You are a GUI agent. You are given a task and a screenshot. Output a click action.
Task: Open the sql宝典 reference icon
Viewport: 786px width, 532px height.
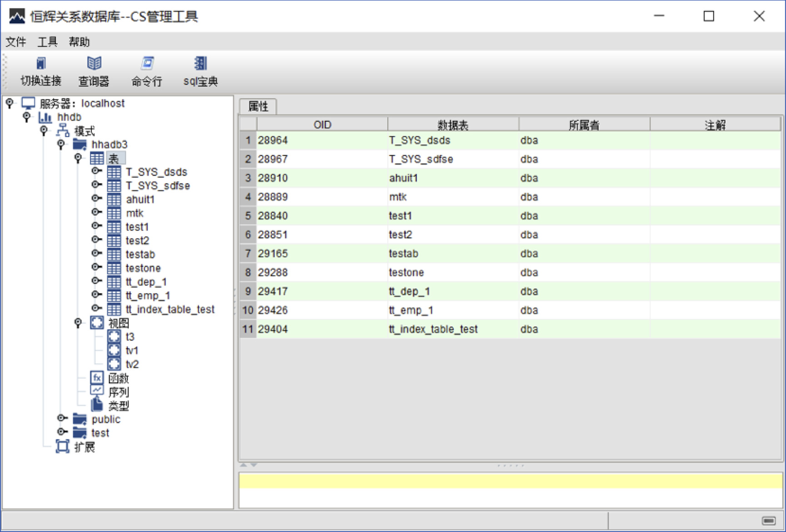point(200,63)
